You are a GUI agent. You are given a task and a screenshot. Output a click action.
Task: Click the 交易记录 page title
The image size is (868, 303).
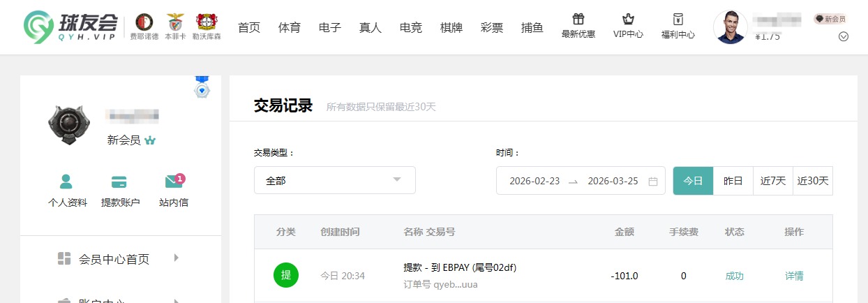283,105
